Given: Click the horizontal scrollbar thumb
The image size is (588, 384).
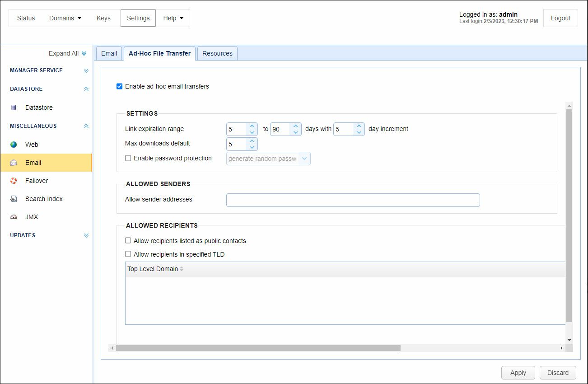Looking at the screenshot, I should tap(258, 348).
